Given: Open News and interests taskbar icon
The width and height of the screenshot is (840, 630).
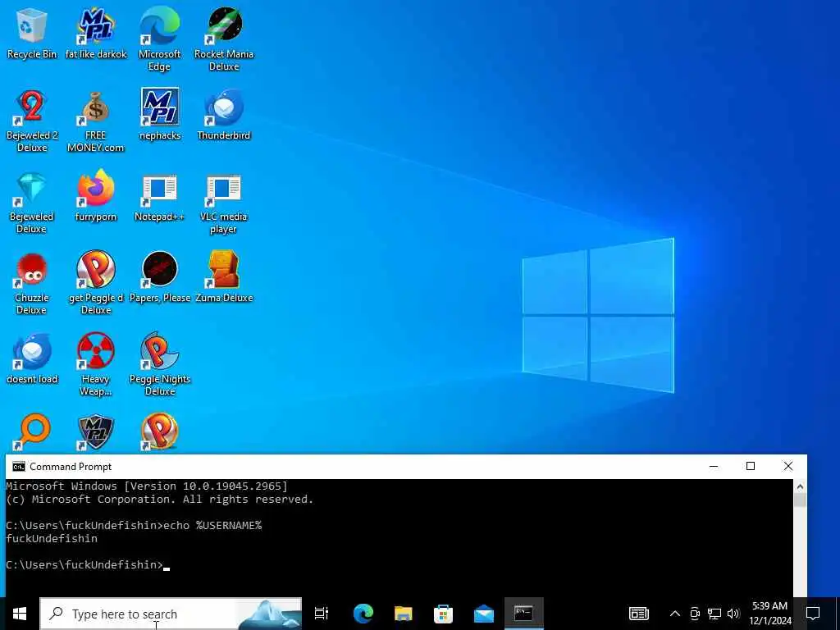Looking at the screenshot, I should 638,614.
